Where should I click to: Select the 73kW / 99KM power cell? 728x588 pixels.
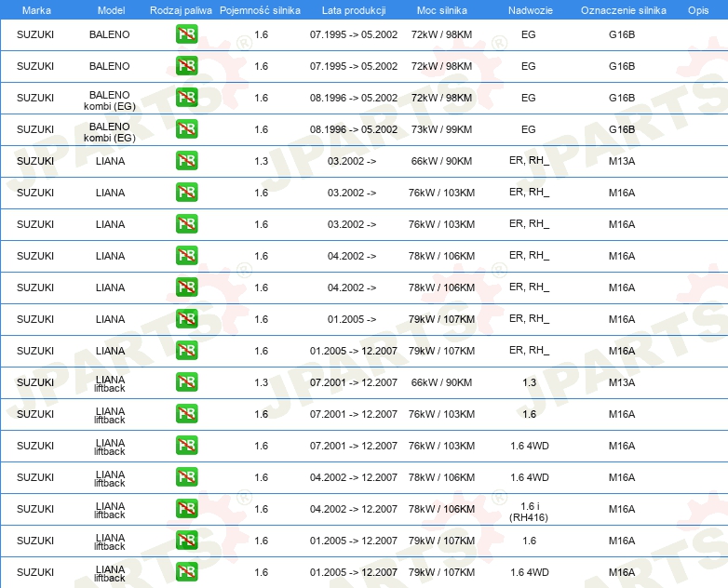[441, 129]
